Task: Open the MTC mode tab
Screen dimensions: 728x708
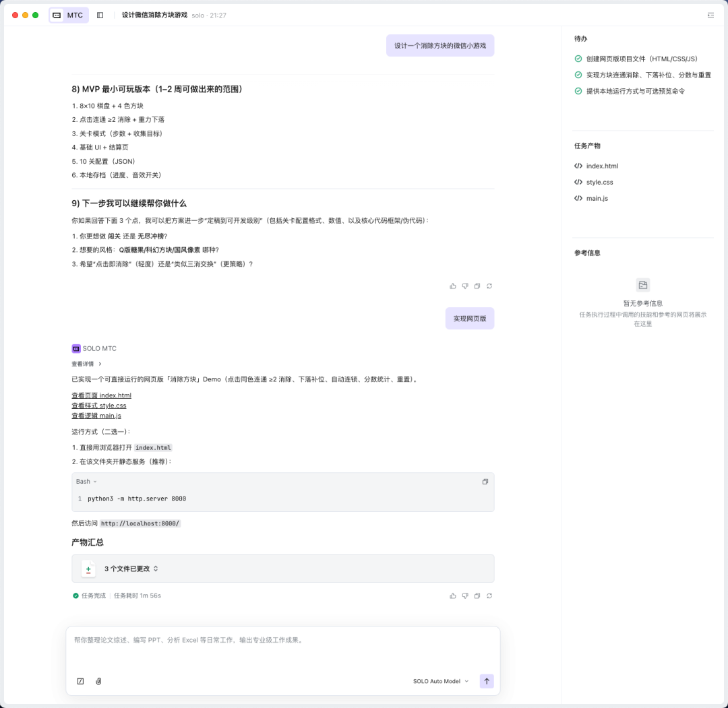Action: coord(69,15)
